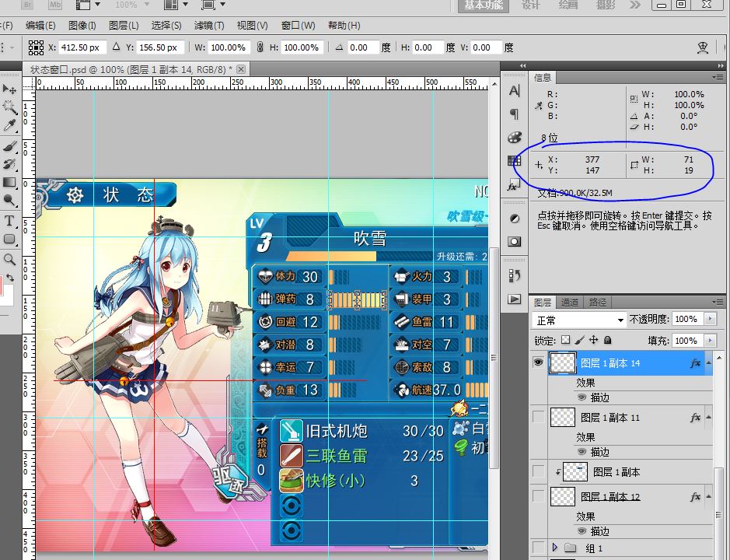The image size is (730, 560).
Task: Select the Move tool in the toolbox
Action: pyautogui.click(x=9, y=89)
